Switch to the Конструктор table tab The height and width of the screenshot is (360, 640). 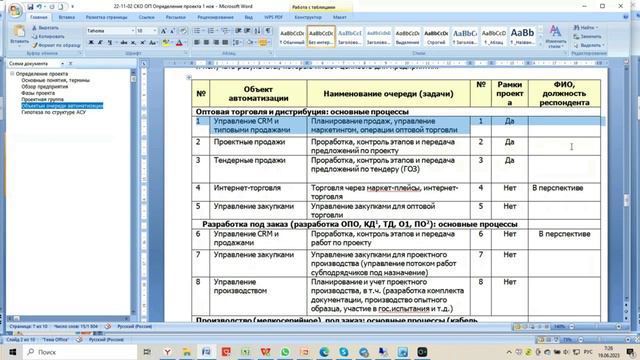tap(308, 18)
